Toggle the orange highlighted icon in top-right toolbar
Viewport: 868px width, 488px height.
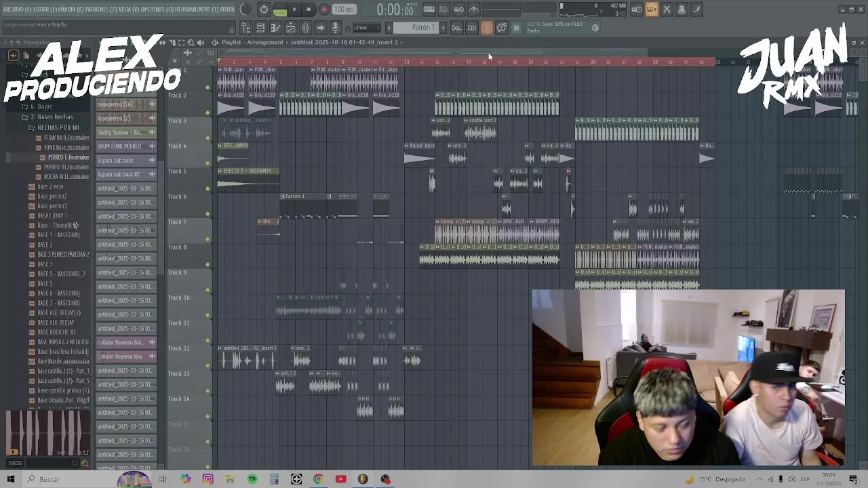point(652,9)
